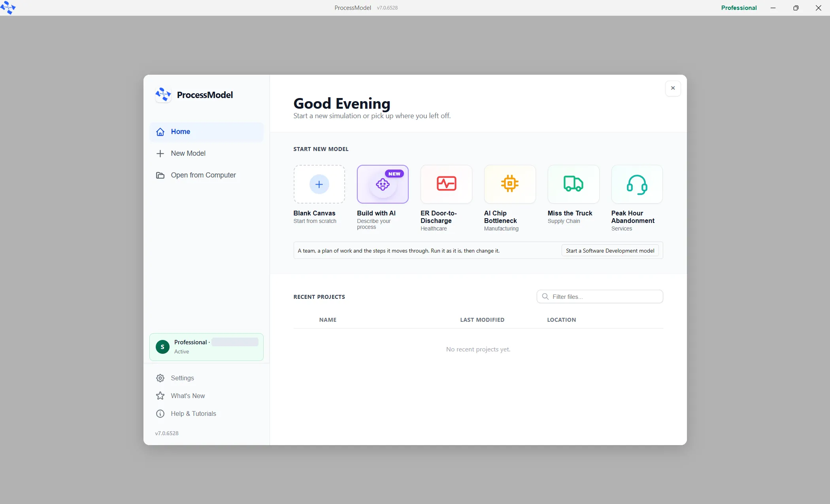
Task: Click the New Model plus icon
Action: (x=160, y=153)
